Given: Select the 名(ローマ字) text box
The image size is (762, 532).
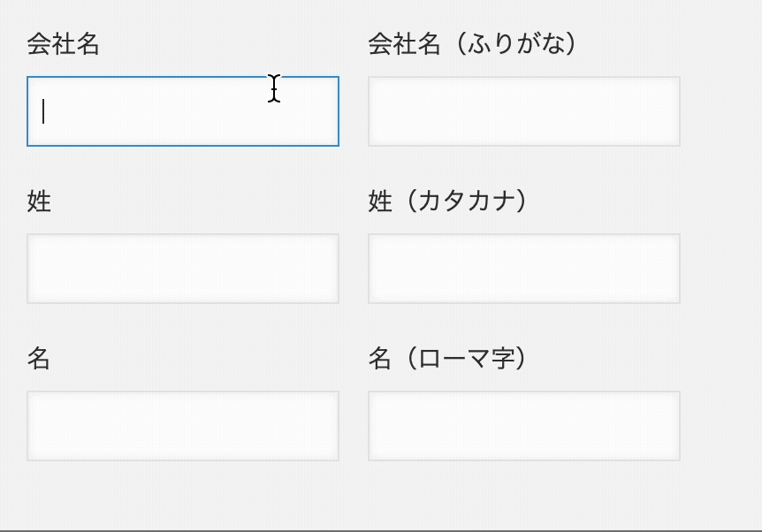Looking at the screenshot, I should click(523, 426).
